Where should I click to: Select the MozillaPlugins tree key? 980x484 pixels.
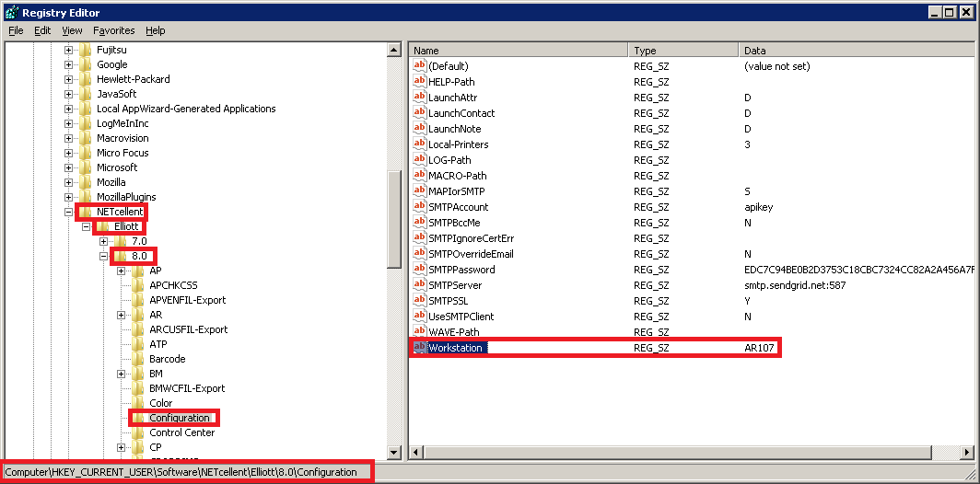(x=126, y=197)
